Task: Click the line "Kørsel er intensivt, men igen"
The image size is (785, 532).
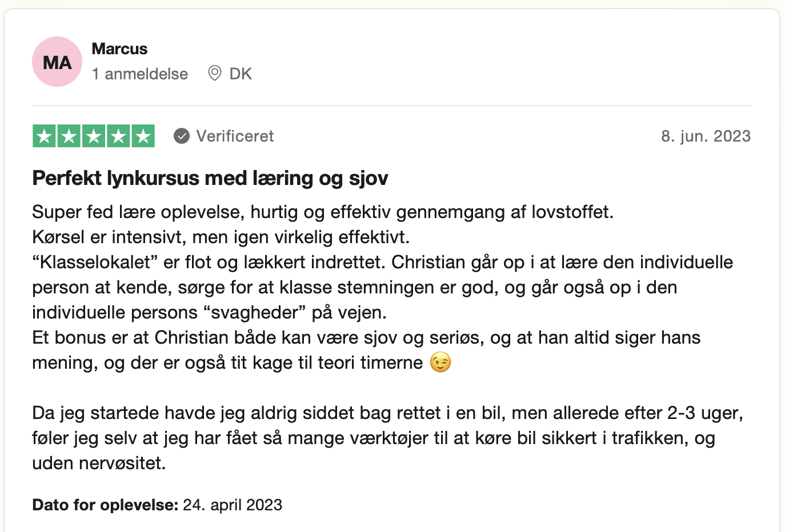Action: click(x=221, y=237)
